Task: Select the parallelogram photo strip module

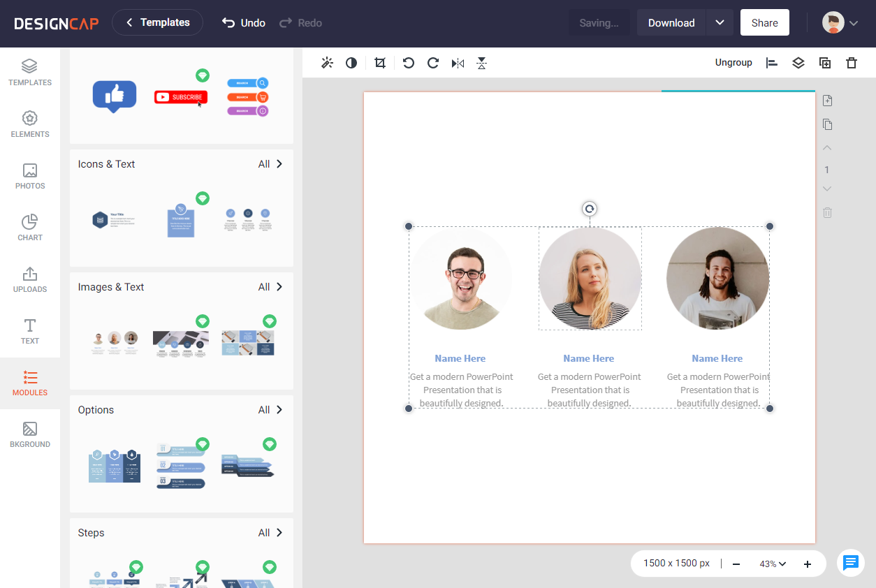Action: 181,344
